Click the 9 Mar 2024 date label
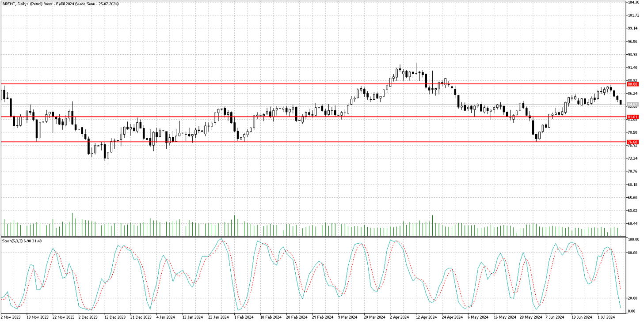 coord(348,317)
